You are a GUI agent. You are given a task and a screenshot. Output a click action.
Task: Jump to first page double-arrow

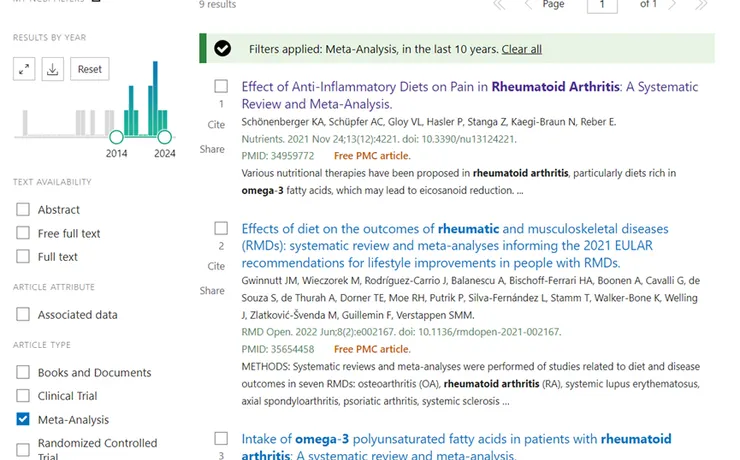(x=499, y=5)
